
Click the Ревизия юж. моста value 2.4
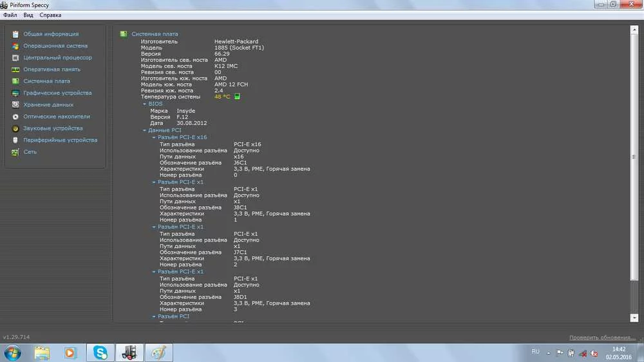[218, 90]
